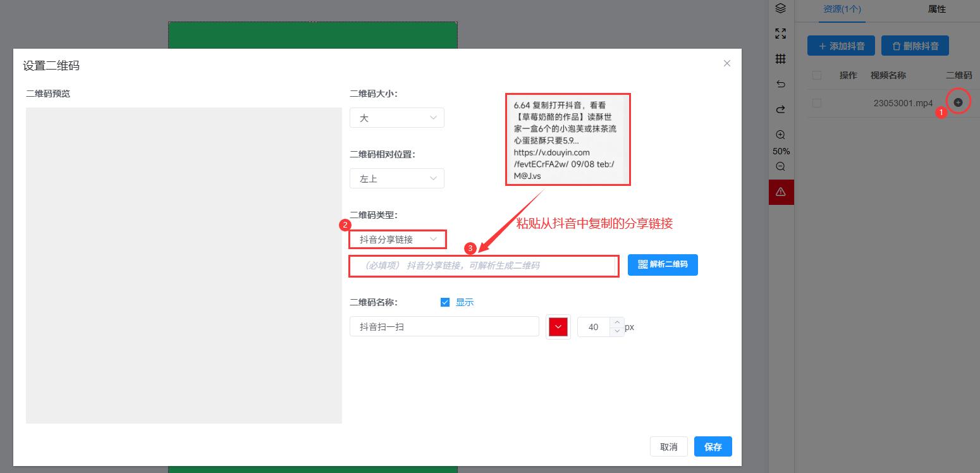Switch to the 属性 tab

(x=937, y=9)
